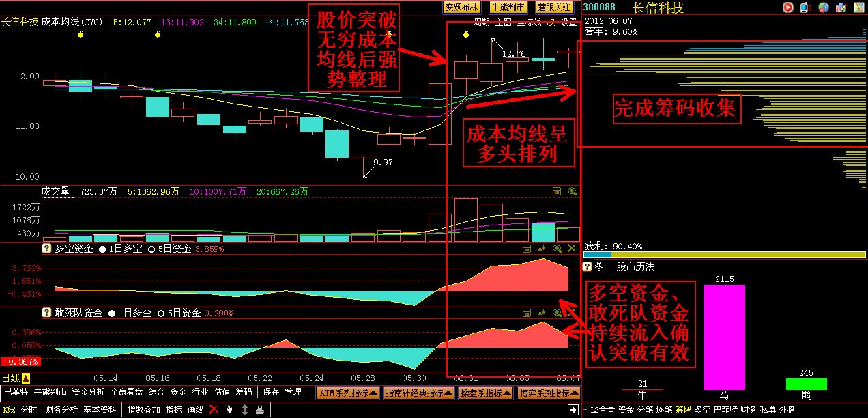This screenshot has height=418, width=868.
Task: Click the 牛熊判市 button at top
Action: pyautogui.click(x=508, y=7)
